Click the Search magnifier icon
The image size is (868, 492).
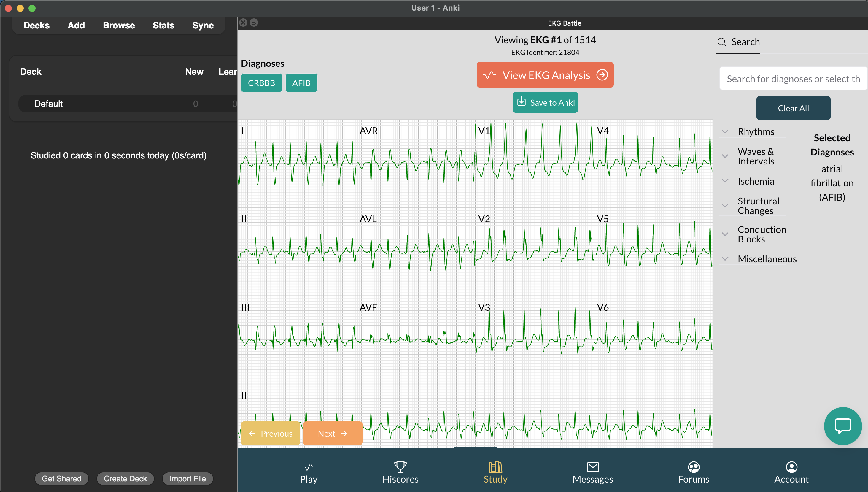[722, 42]
